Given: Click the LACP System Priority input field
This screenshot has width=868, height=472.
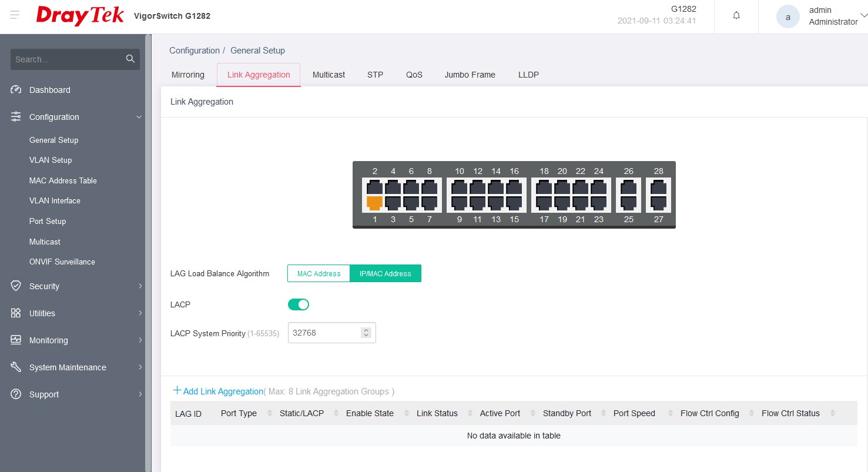Looking at the screenshot, I should [323, 333].
